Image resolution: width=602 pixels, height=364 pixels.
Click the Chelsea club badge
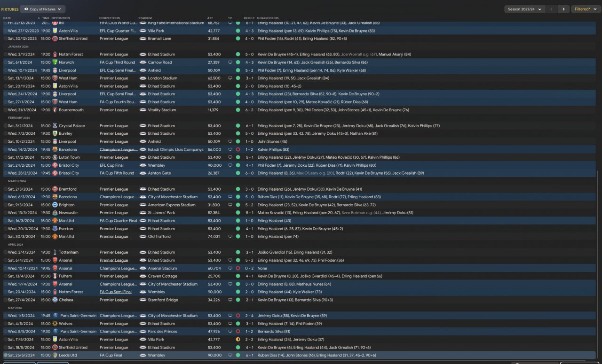coord(55,300)
